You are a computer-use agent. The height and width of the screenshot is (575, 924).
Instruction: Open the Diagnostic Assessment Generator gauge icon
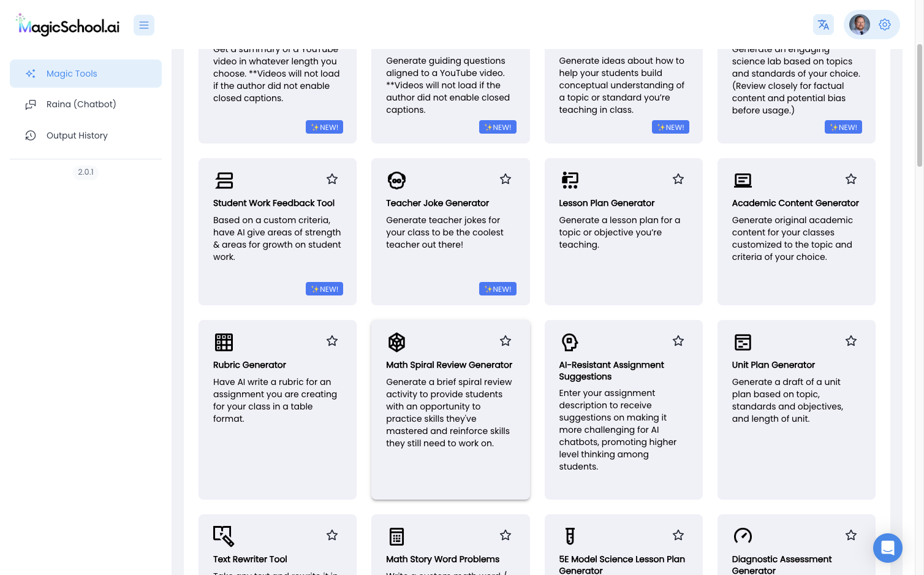[743, 536]
